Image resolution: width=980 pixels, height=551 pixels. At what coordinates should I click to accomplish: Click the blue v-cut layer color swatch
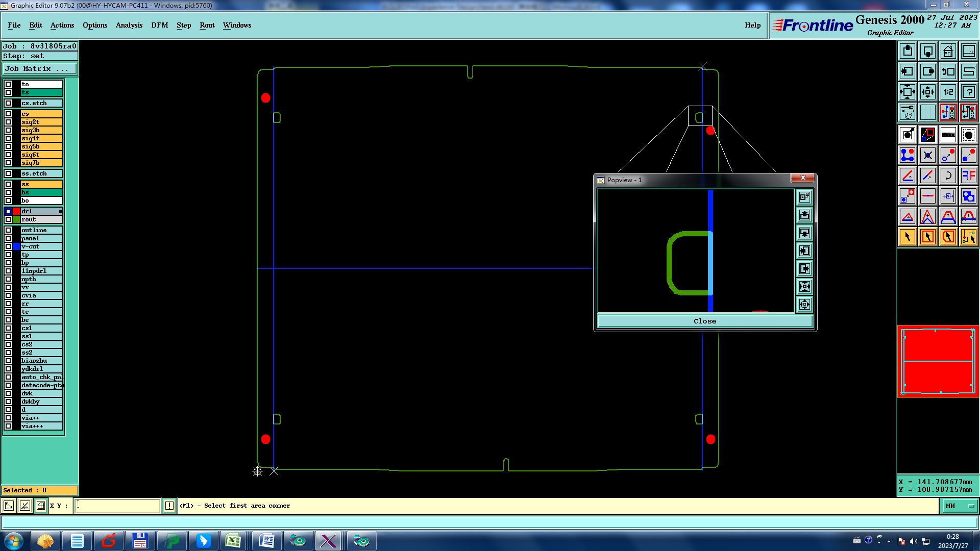(x=16, y=246)
